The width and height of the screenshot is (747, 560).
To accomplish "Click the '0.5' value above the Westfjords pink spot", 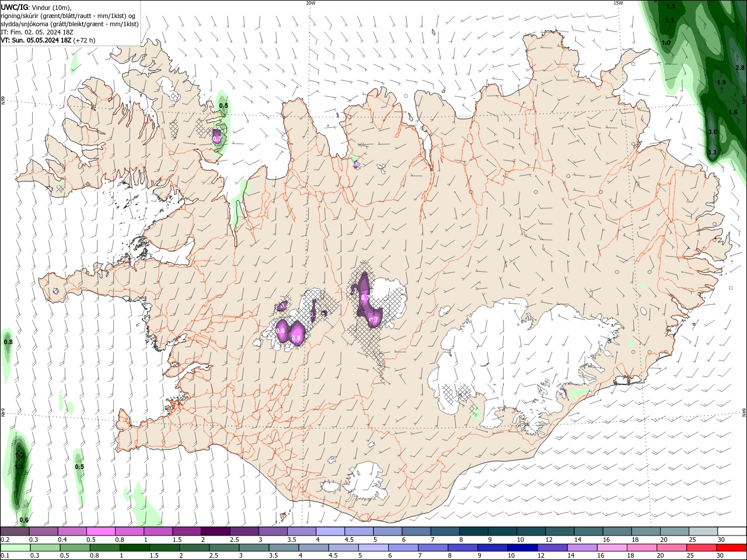I will coord(224,106).
